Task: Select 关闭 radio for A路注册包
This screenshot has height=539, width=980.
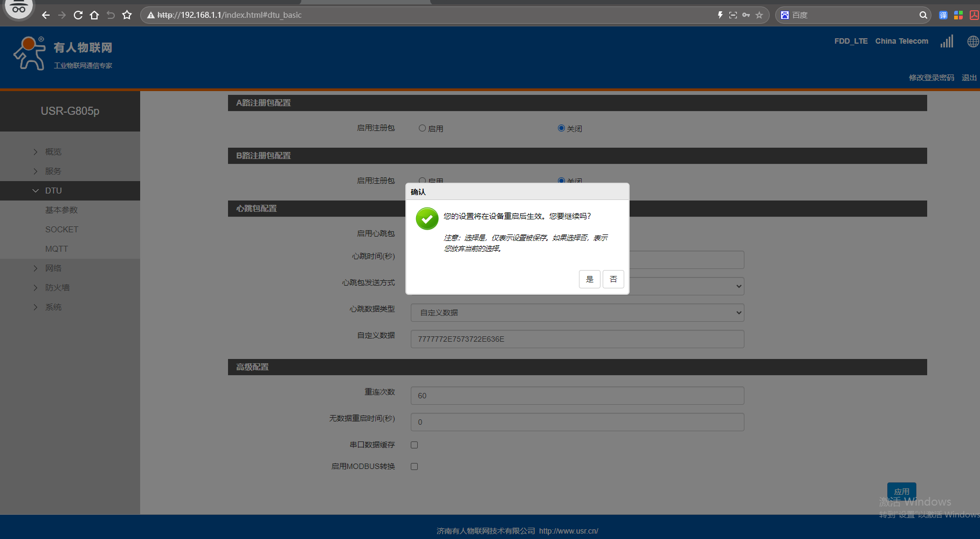Action: [x=561, y=128]
